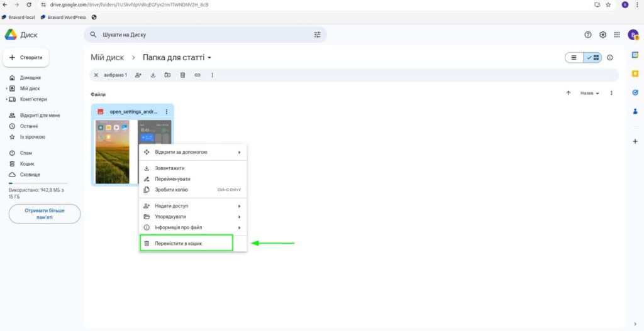Bookmark this page with star icon
Viewport: 644px width, 331px height.
tap(608, 5)
